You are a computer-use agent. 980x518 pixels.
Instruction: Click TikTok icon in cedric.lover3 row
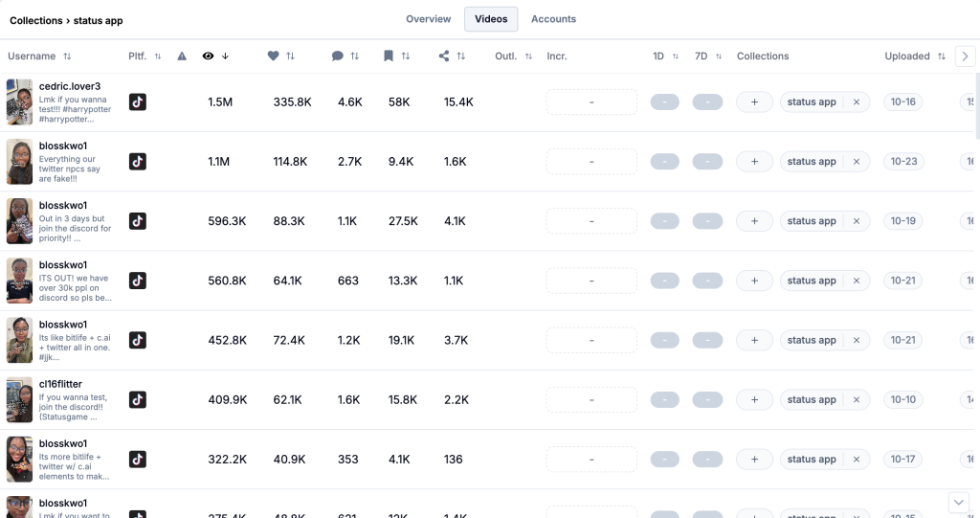pos(138,101)
